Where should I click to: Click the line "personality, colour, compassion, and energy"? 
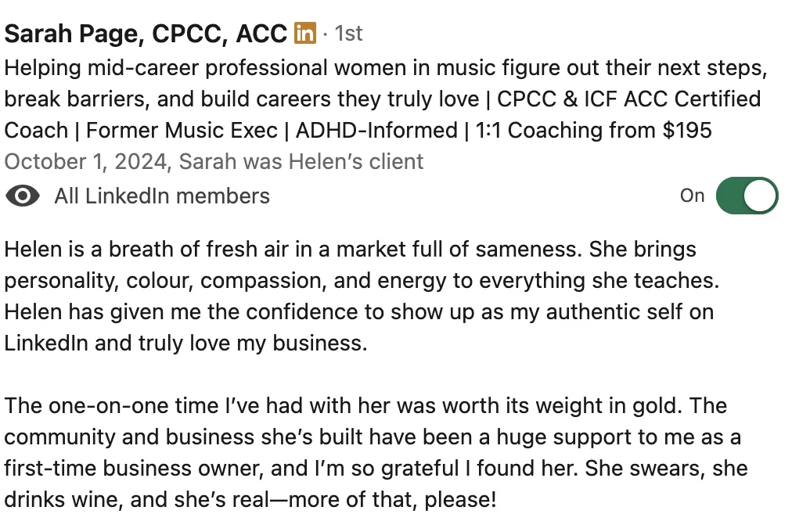point(362,281)
